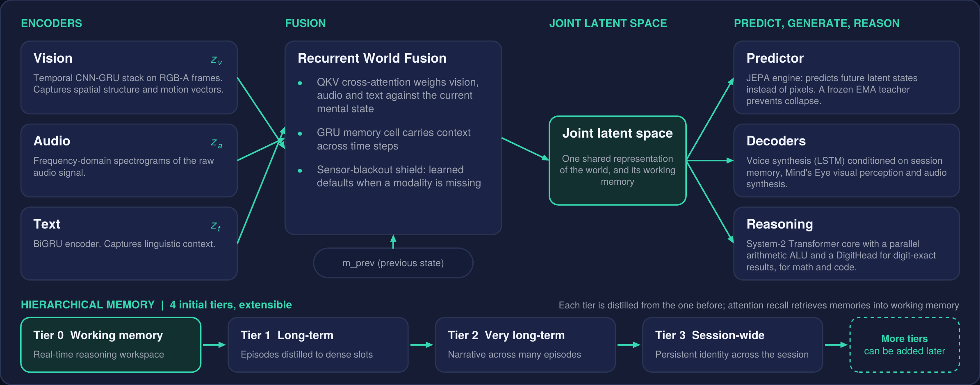The height and width of the screenshot is (385, 980).
Task: Click the Frequency-domain spectrograms description
Action: 124,166
